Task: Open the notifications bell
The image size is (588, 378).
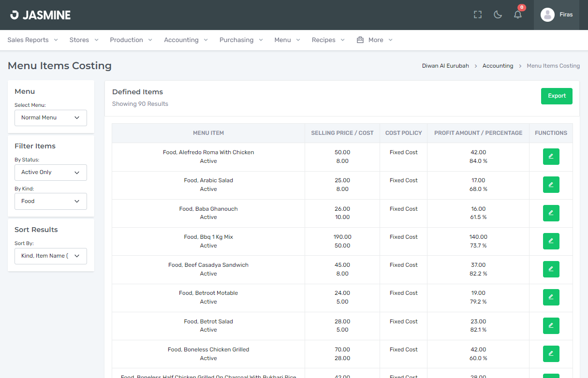Action: tap(518, 15)
